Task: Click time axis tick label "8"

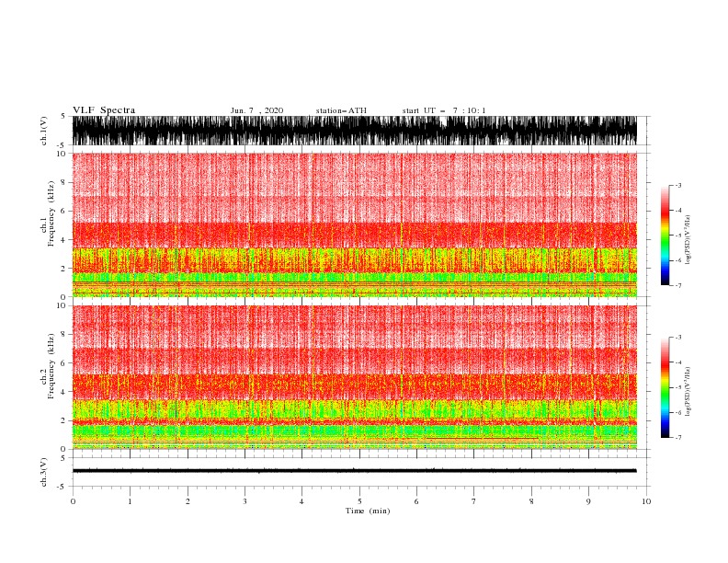Action: coord(531,501)
